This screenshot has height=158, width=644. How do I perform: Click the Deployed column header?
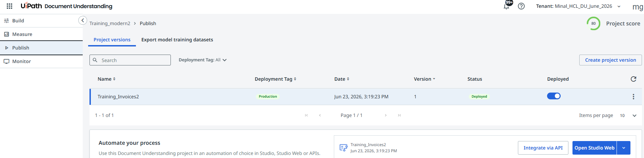pyautogui.click(x=558, y=79)
